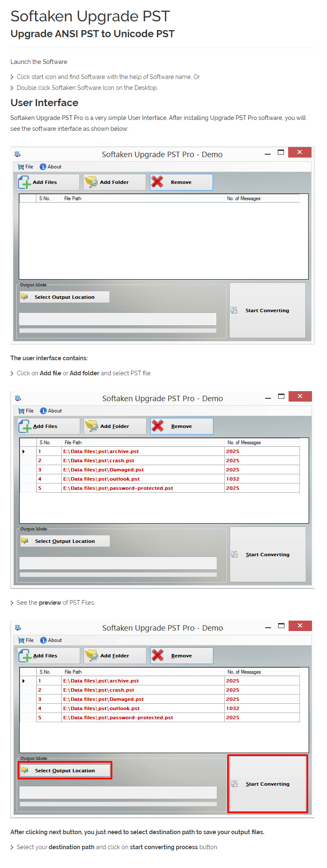Click row arrow beside archive.pst under 'Add file' step
Screen dimensions: 327x868
click(x=23, y=451)
